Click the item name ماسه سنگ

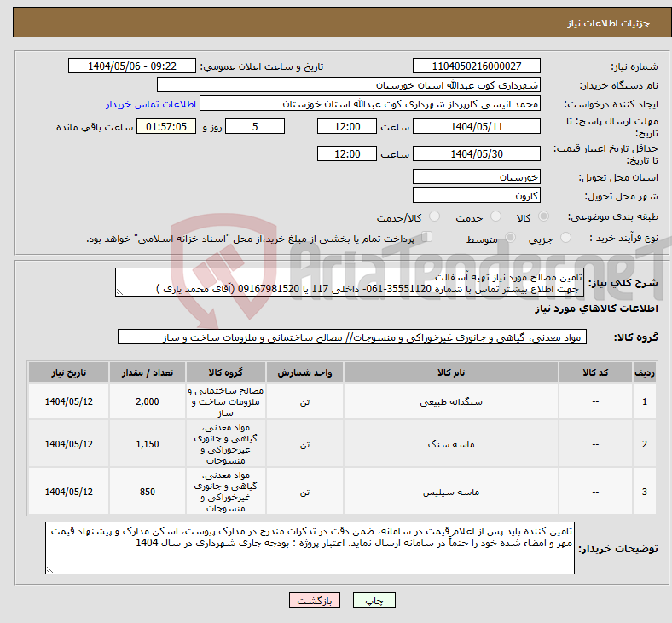[x=451, y=444]
